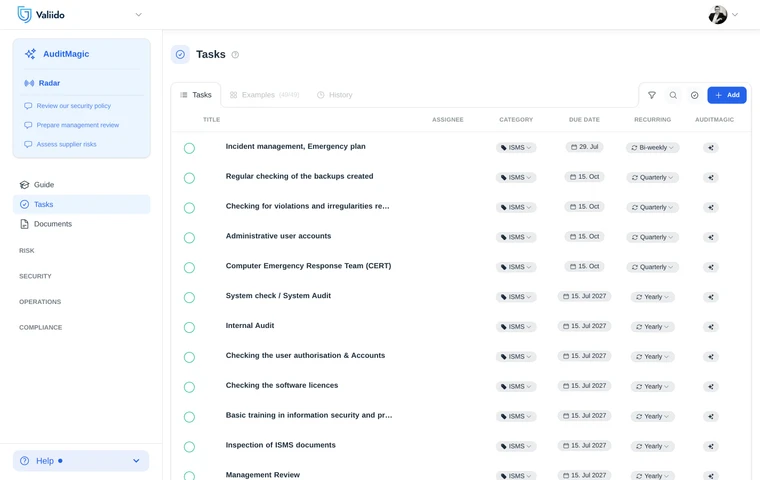Viewport: 768px width, 480px height.
Task: Click the completed-tasks check circle toolbar icon
Action: click(694, 95)
